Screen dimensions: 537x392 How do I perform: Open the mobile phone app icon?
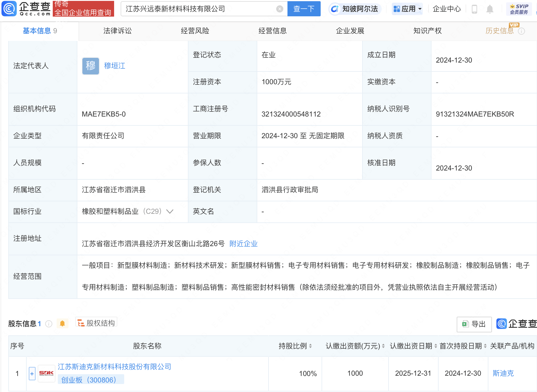click(474, 9)
